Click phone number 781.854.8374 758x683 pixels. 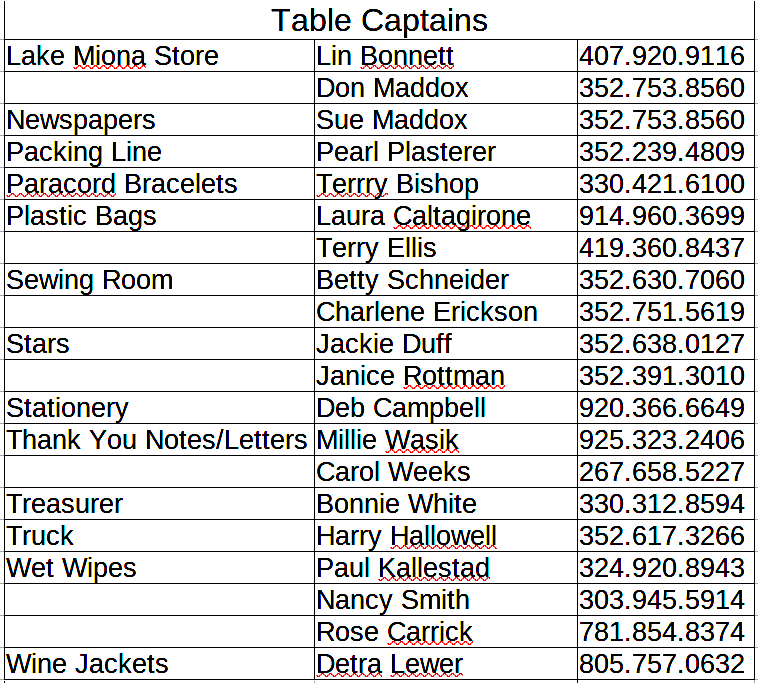(661, 632)
